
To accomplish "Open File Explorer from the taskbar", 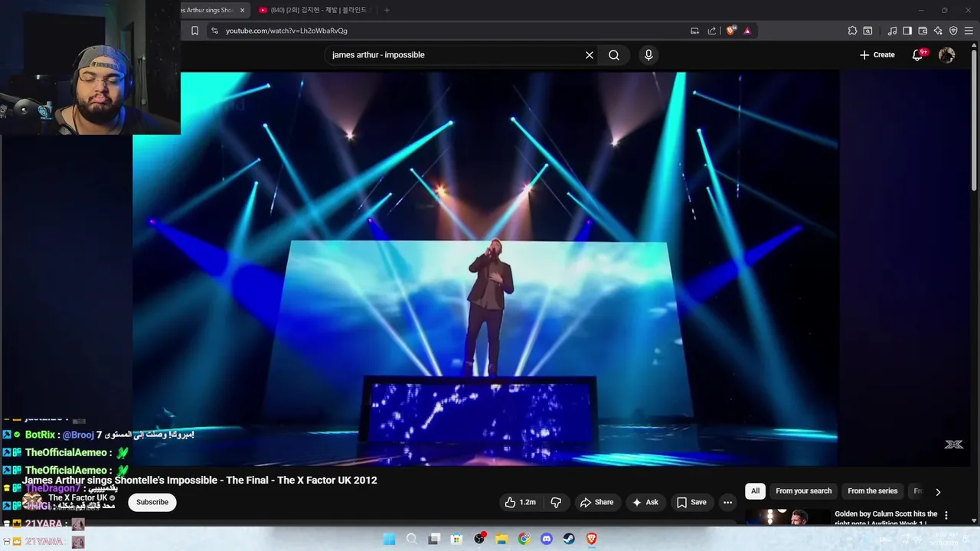I will [501, 539].
